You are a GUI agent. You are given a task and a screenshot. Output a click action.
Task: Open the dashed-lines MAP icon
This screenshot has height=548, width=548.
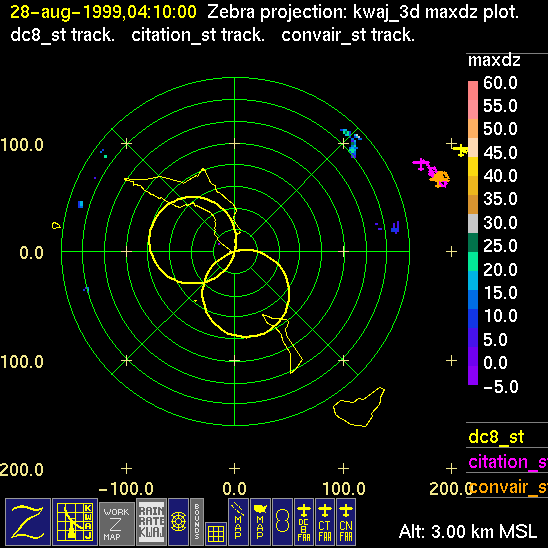pos(238,522)
